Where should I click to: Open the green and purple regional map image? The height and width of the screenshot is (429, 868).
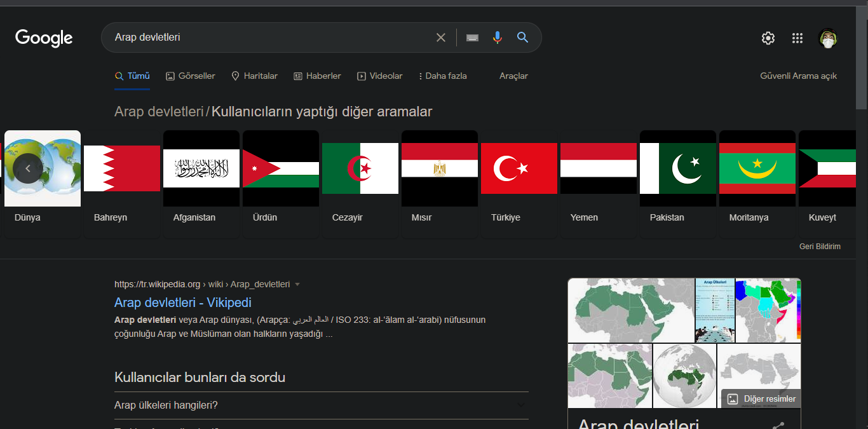tap(610, 376)
